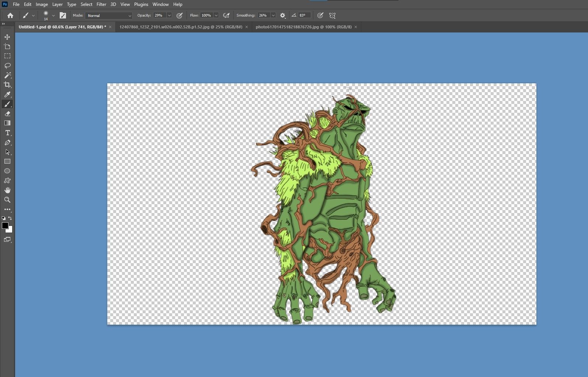This screenshot has width=588, height=377.
Task: Toggle the butterfly symmetry options button
Action: click(x=332, y=15)
